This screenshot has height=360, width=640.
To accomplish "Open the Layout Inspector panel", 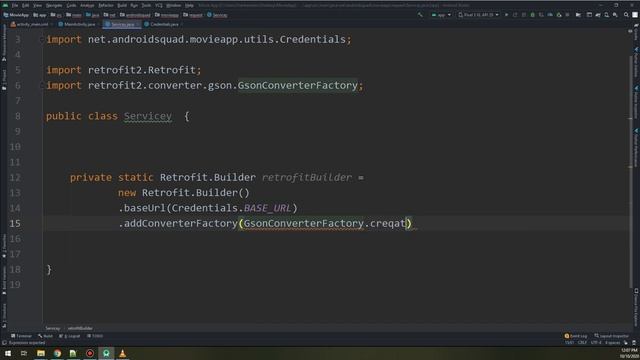I will [611, 336].
